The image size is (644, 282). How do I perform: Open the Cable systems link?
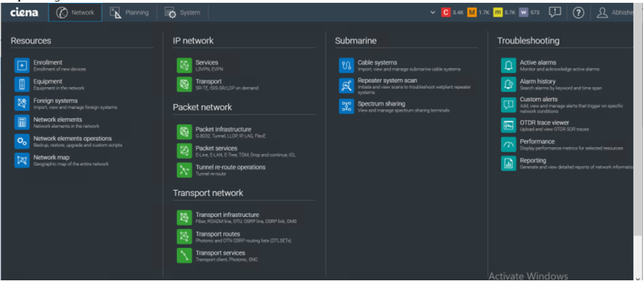tap(377, 62)
